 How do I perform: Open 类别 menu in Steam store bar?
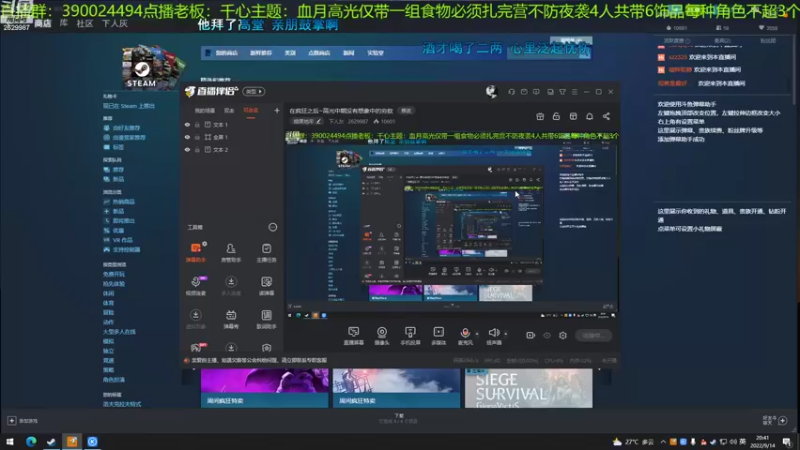point(290,53)
